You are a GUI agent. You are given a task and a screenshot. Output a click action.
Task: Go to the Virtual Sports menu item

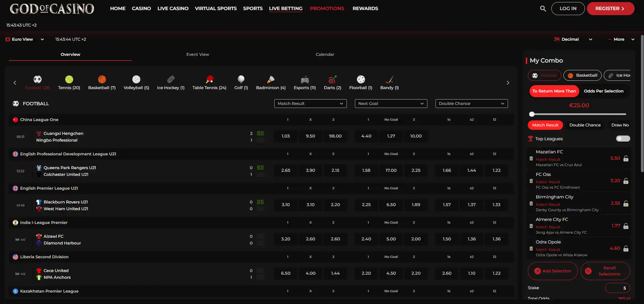pos(216,8)
